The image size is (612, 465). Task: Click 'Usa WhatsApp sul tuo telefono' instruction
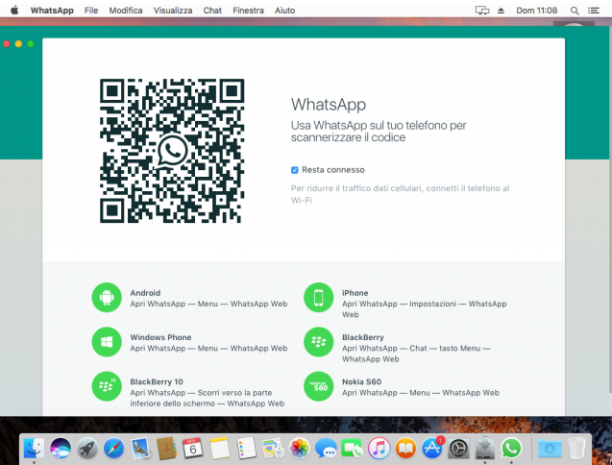click(x=379, y=131)
